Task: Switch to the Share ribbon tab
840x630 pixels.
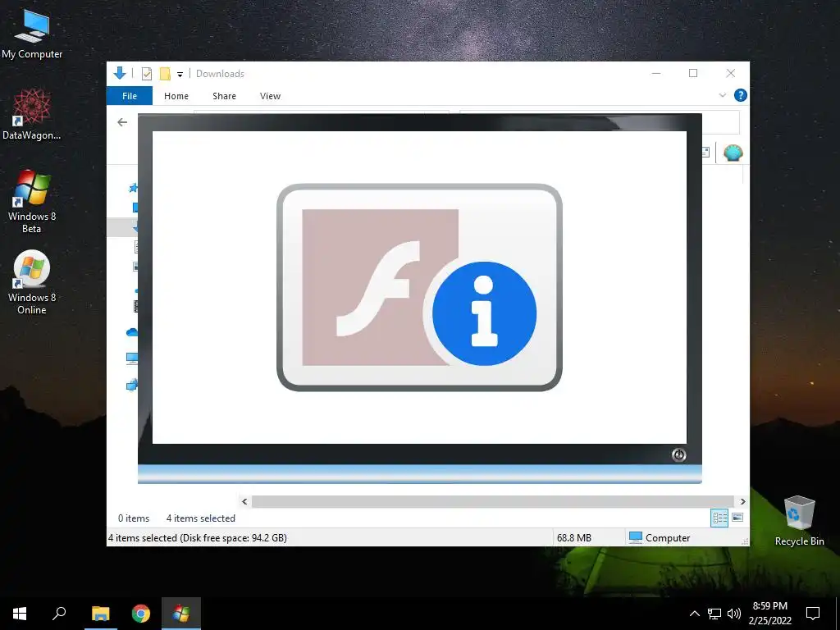Action: 224,96
